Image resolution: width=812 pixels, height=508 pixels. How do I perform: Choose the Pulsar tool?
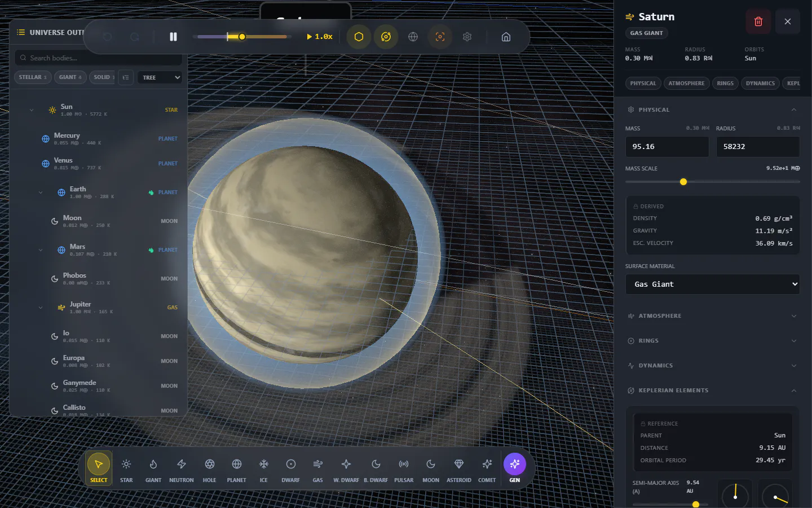pyautogui.click(x=404, y=470)
